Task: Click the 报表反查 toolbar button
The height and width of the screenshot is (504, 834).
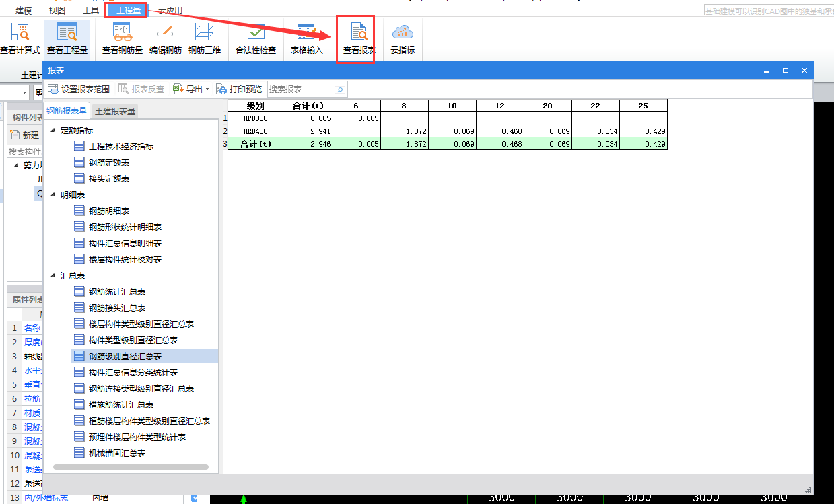Action: (141, 89)
